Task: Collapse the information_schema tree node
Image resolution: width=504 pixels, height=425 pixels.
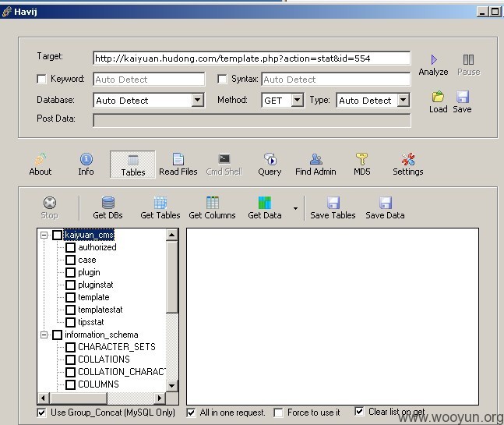Action: [44, 335]
